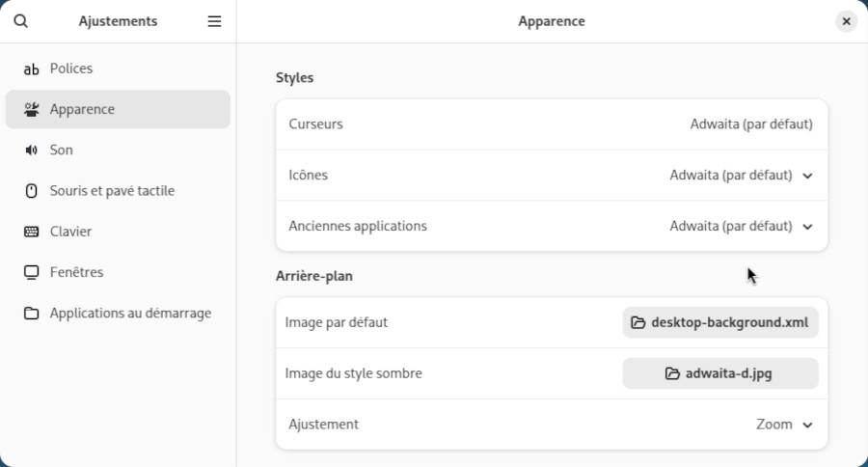The height and width of the screenshot is (467, 868).
Task: Close the Ajustements window
Action: tap(846, 21)
